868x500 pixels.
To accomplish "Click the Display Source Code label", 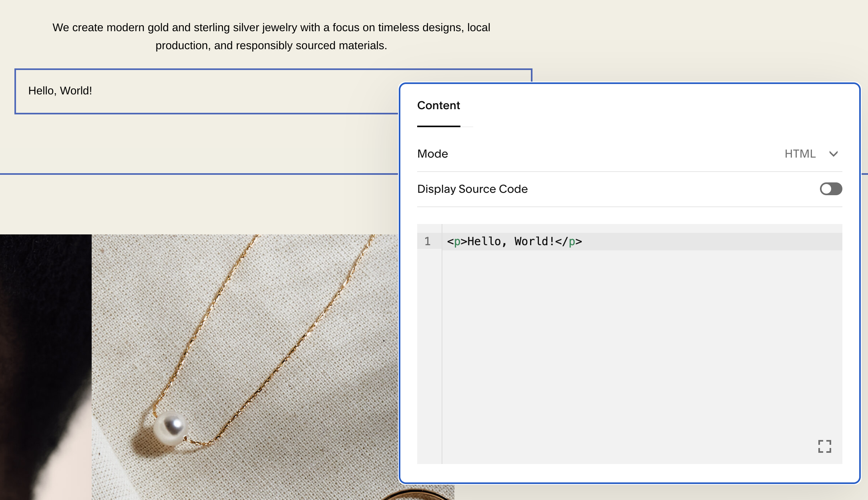I will coord(472,189).
